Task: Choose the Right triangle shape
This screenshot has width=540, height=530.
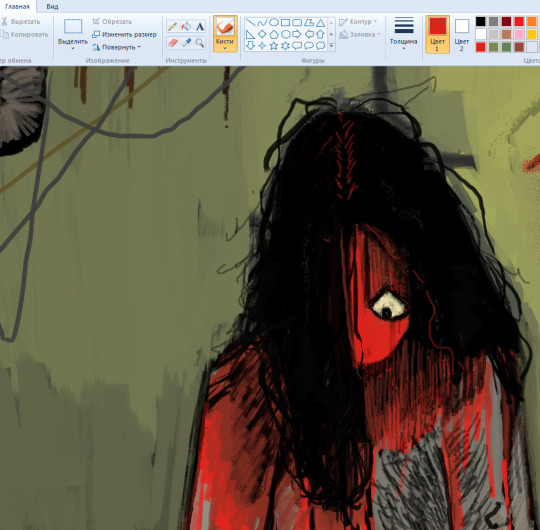Action: point(251,34)
